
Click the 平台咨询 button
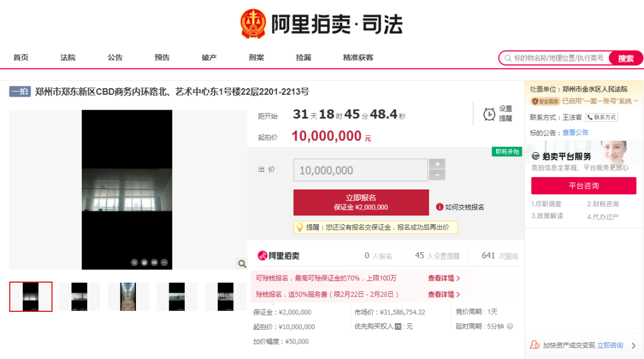tap(584, 185)
